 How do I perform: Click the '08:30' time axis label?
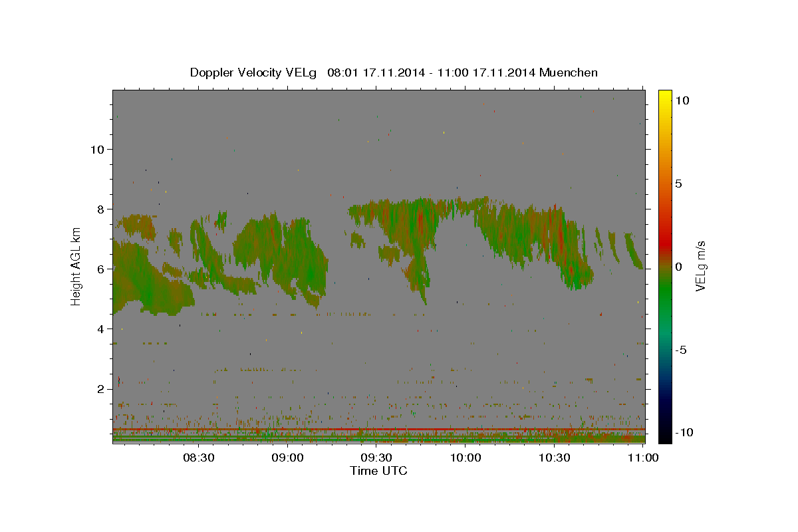tap(199, 458)
